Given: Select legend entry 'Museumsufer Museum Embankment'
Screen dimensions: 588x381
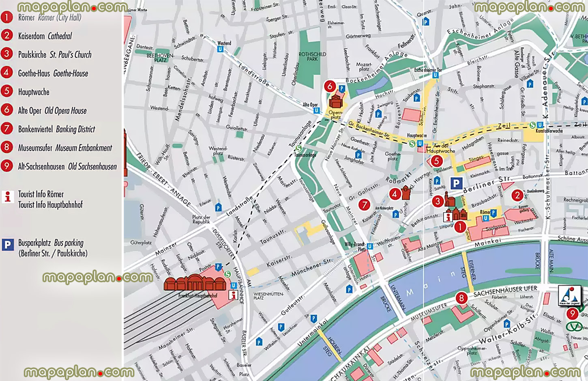Looking at the screenshot, I should (65, 148).
